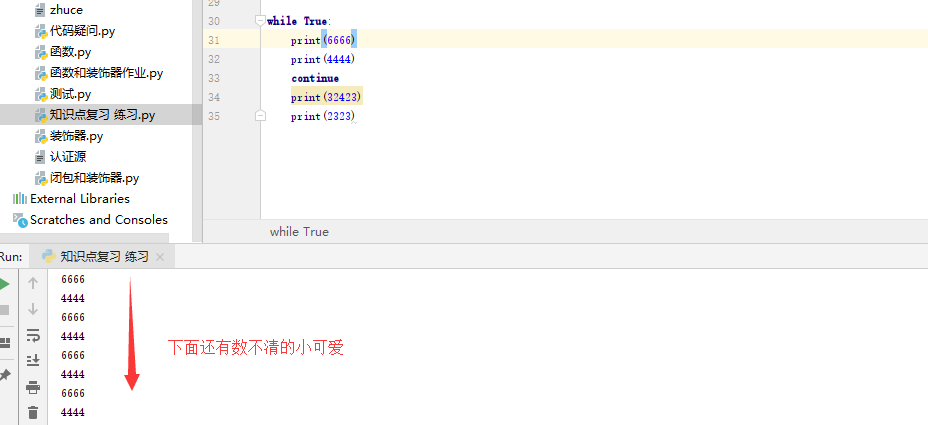Close the 知识点复习 练习 run tab
928x425 pixels.
pyautogui.click(x=160, y=257)
